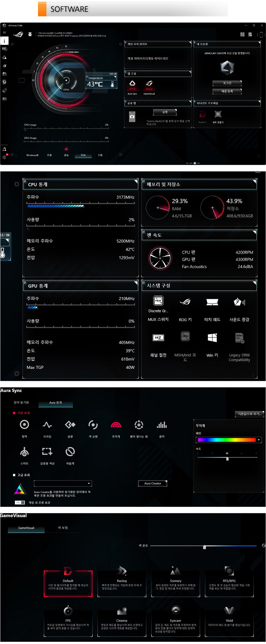Open the tools sliders icon in left sidebar
The height and width of the screenshot is (644, 266).
pos(4,82)
